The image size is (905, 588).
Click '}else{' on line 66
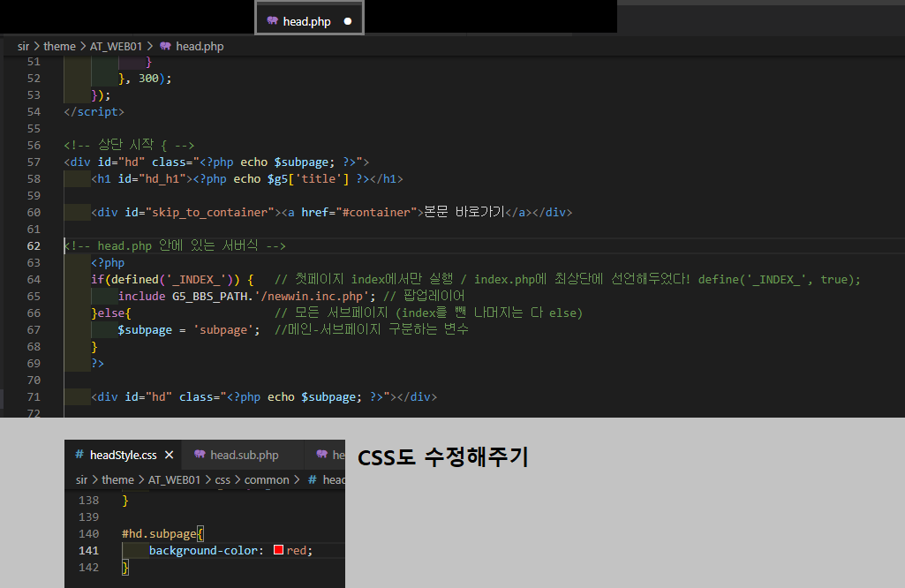click(111, 313)
